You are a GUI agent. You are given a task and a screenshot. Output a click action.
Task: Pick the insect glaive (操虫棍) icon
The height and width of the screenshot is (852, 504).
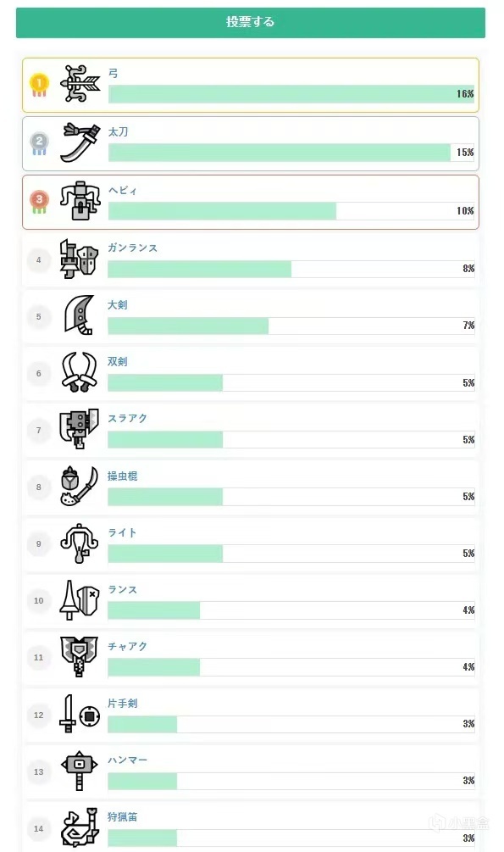80,486
